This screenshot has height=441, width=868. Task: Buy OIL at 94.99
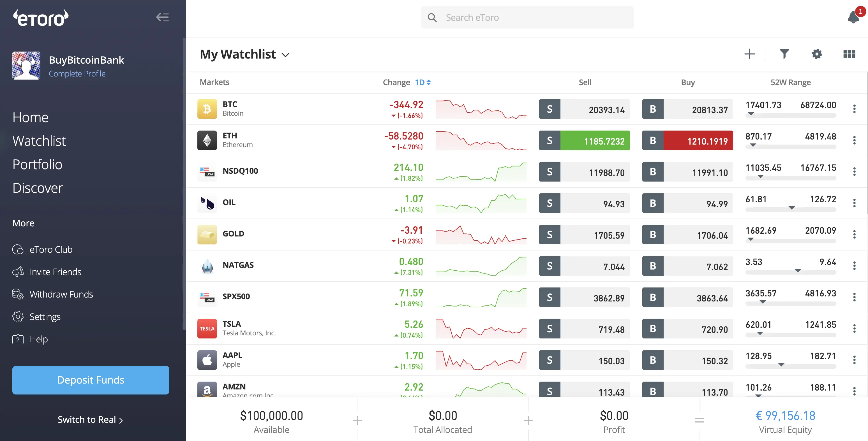click(x=687, y=203)
